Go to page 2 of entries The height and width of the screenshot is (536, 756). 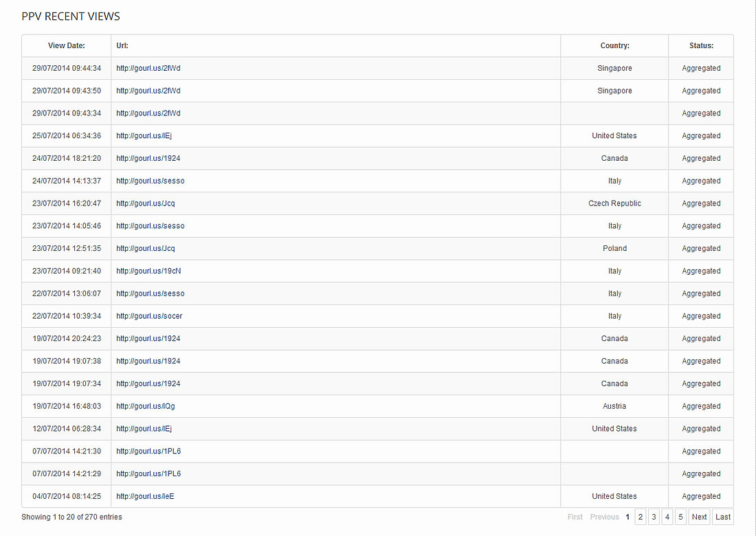[x=640, y=517]
